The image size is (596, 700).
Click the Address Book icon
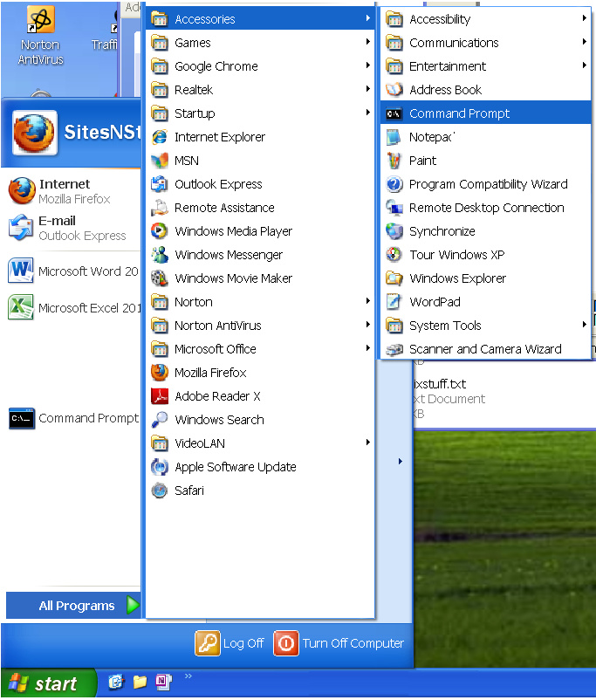click(x=394, y=90)
